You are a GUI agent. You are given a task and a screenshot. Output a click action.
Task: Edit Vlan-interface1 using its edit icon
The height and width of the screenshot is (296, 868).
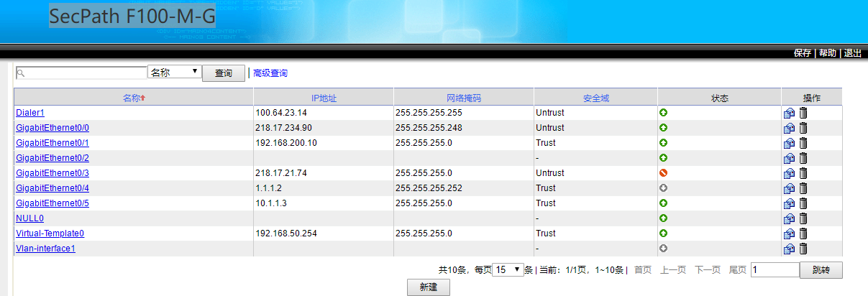(x=789, y=249)
